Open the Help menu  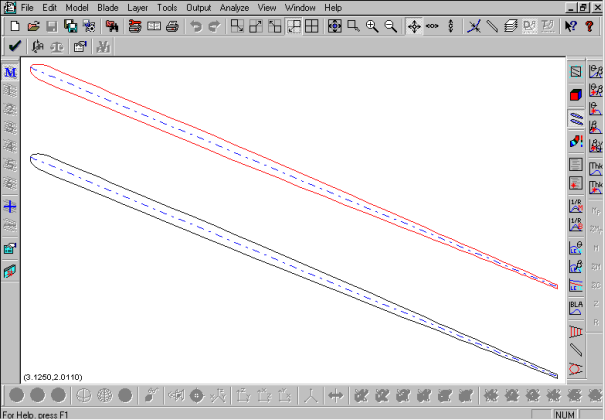pos(333,8)
